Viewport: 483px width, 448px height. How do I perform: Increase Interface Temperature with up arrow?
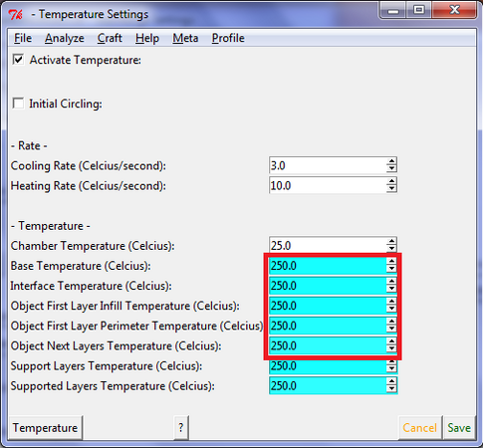pos(391,282)
